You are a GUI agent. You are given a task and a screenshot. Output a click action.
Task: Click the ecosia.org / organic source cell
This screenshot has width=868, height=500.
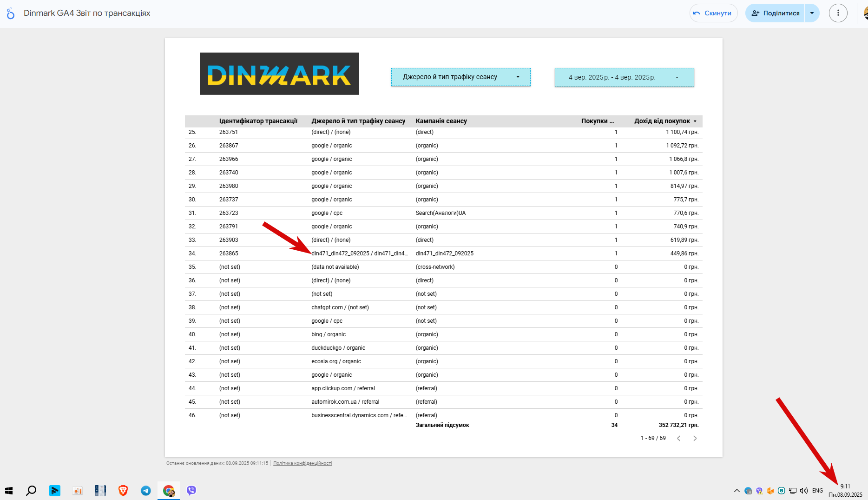[x=336, y=361]
